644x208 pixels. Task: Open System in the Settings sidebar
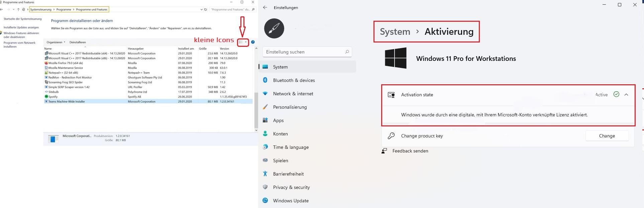[307, 67]
